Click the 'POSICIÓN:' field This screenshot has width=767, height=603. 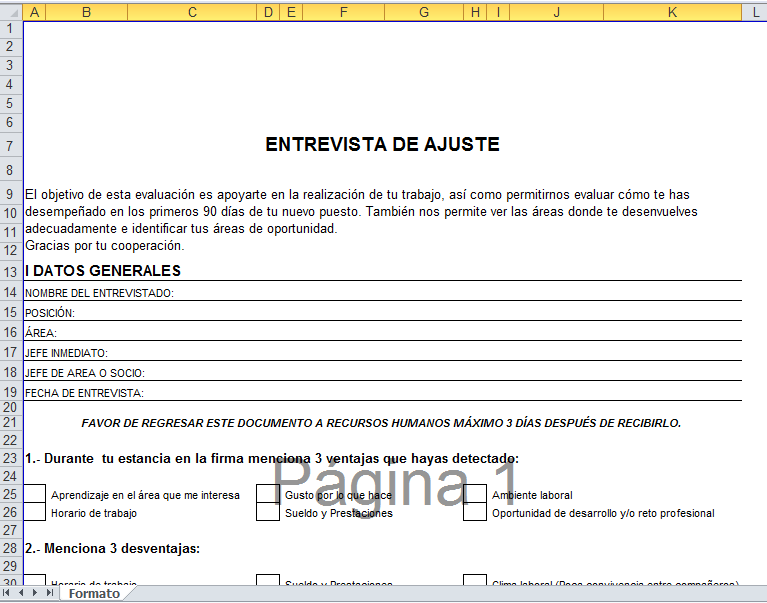pos(383,312)
